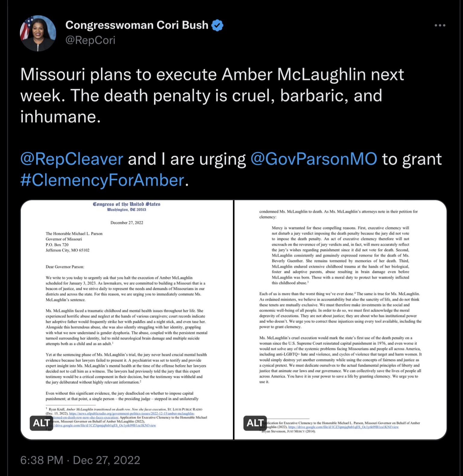Show ALT text for first letter image
463x476 pixels.
[x=41, y=423]
